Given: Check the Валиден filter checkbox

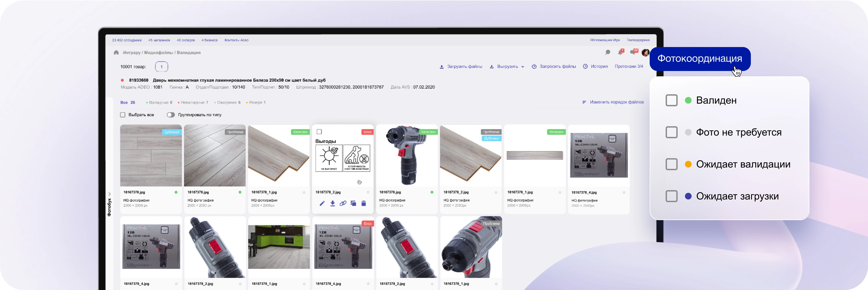Looking at the screenshot, I should 671,100.
